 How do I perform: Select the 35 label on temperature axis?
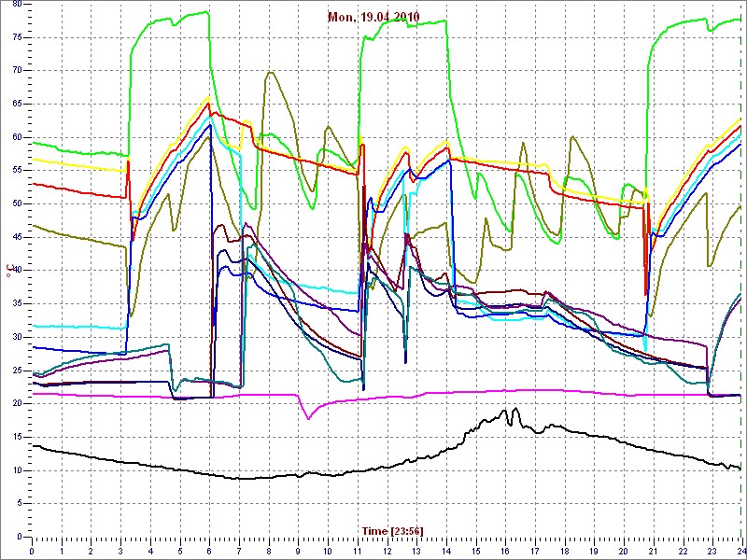click(16, 304)
